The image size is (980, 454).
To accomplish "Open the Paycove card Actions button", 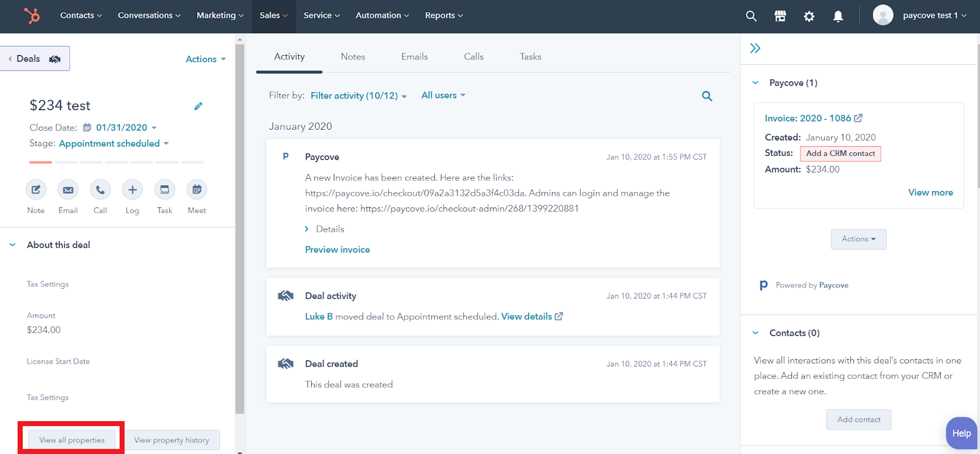I will (x=859, y=239).
